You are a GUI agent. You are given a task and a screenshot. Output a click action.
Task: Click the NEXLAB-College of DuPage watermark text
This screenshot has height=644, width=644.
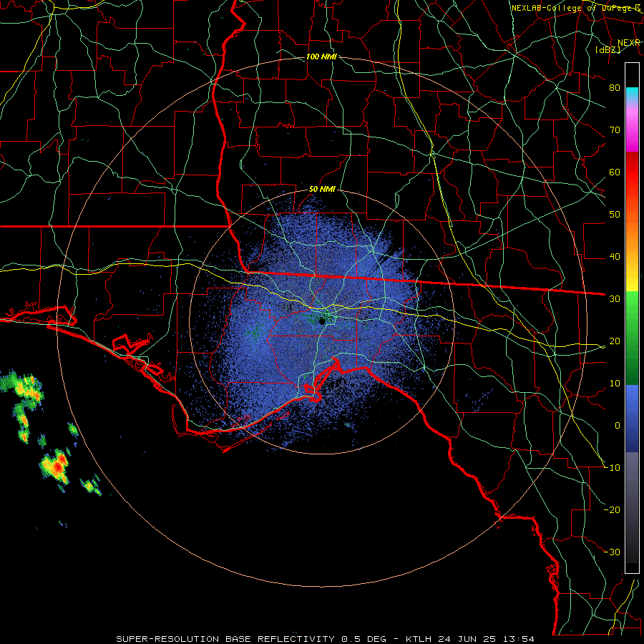(x=575, y=8)
